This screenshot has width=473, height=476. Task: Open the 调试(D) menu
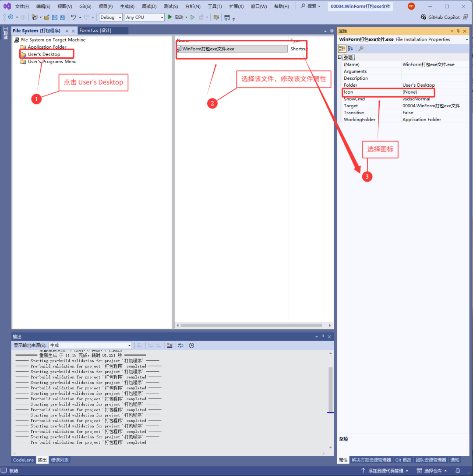149,7
